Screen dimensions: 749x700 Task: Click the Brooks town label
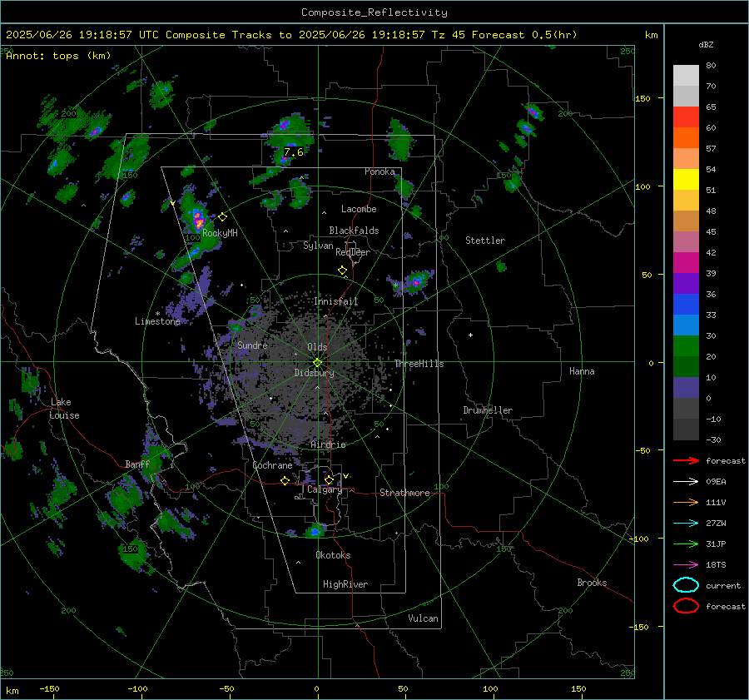(x=592, y=583)
